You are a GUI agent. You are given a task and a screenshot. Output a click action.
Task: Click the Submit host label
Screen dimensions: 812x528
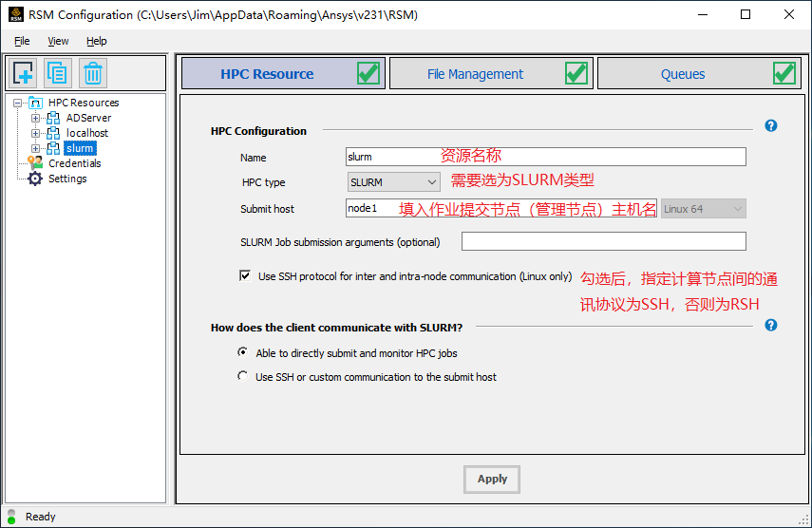267,209
